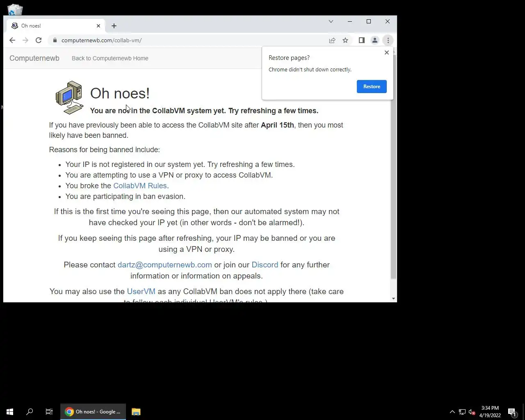Click the lock icon in address bar
This screenshot has height=420, width=525.
pyautogui.click(x=54, y=40)
